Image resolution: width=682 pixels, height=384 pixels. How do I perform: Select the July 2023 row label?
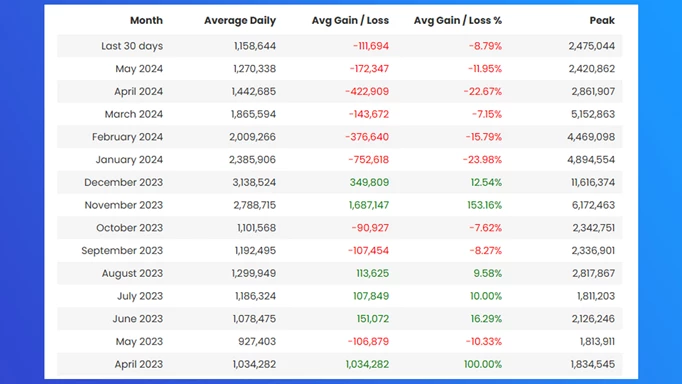click(140, 296)
